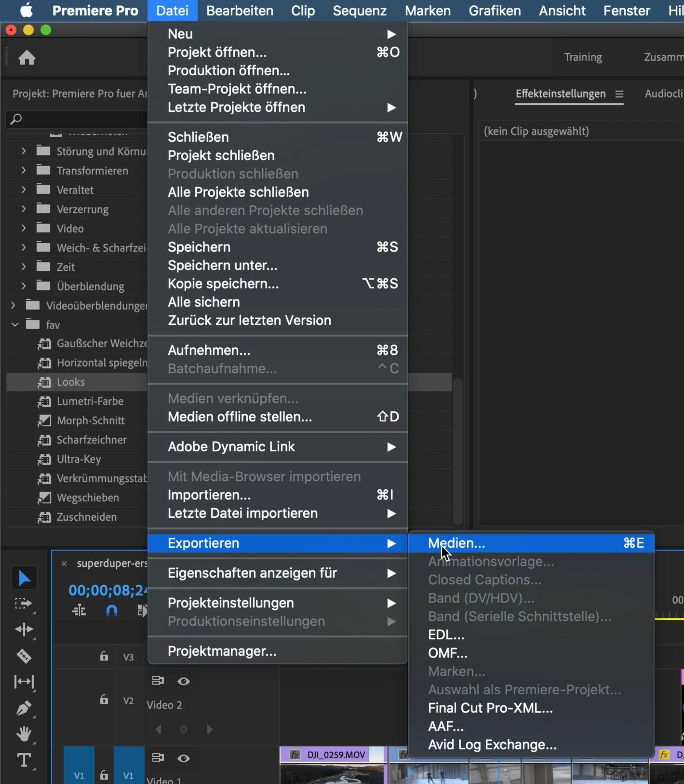
Task: Select the Ripple Edit tool
Action: click(x=24, y=630)
